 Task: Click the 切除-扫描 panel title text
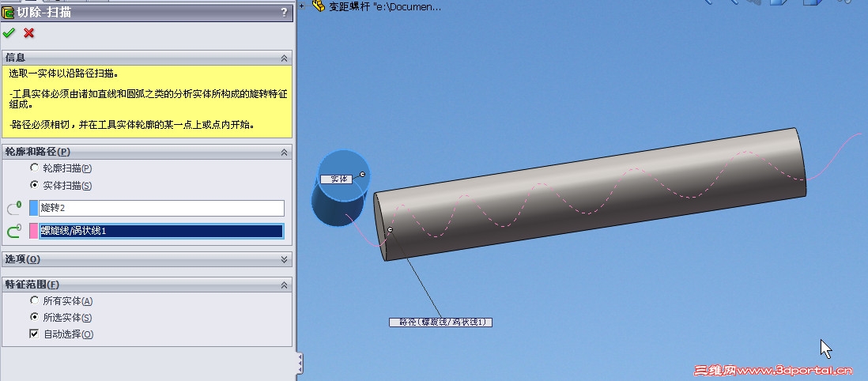pyautogui.click(x=43, y=12)
